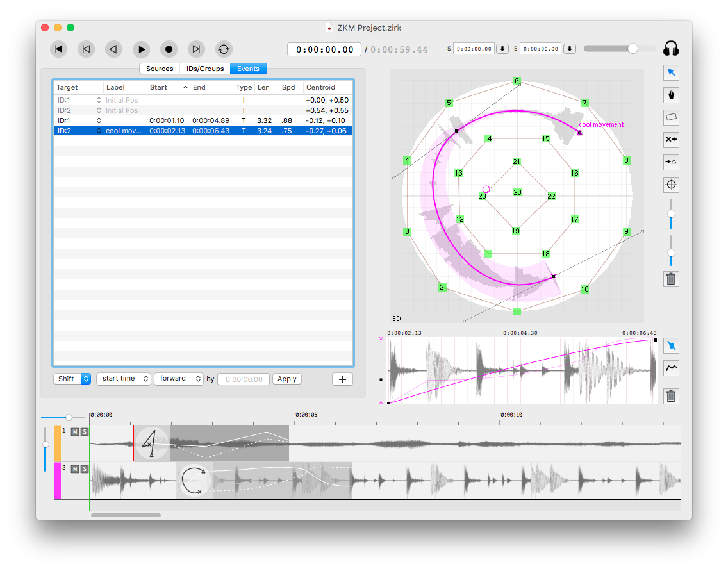The image size is (728, 571).
Task: Set end time using the E arrow button
Action: point(570,49)
